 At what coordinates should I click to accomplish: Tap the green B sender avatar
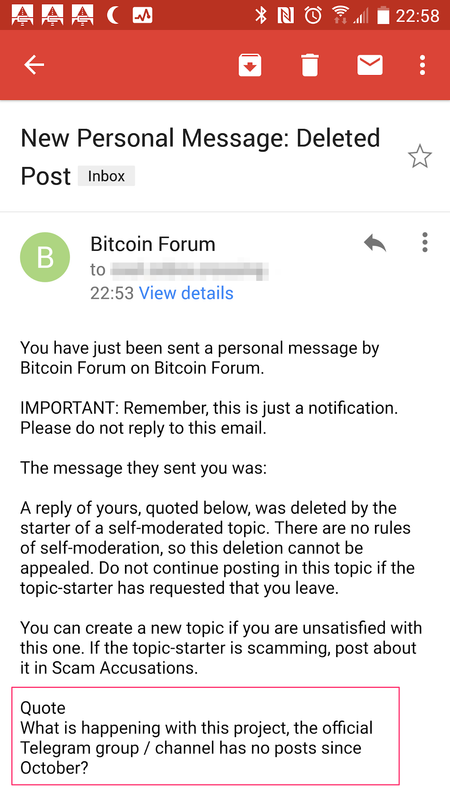pyautogui.click(x=45, y=257)
